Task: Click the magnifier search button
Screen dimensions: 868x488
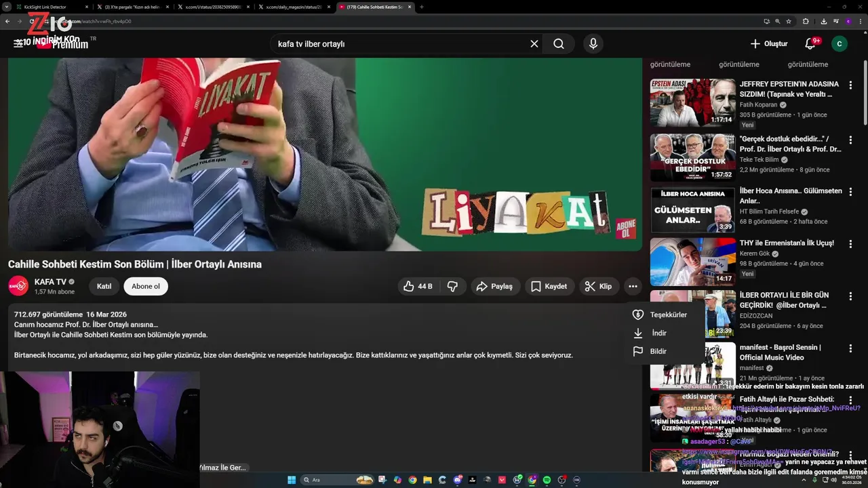Action: click(x=559, y=43)
